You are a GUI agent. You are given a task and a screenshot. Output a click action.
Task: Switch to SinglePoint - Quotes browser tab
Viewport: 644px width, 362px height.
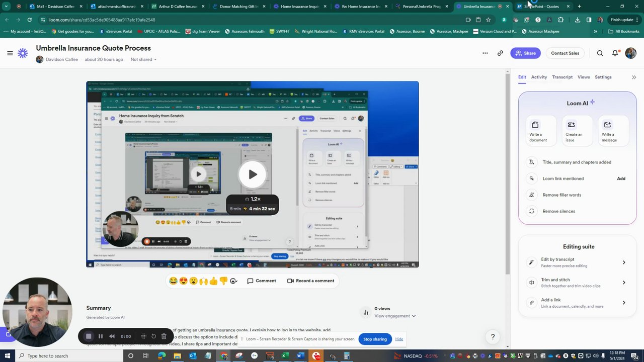click(543, 7)
